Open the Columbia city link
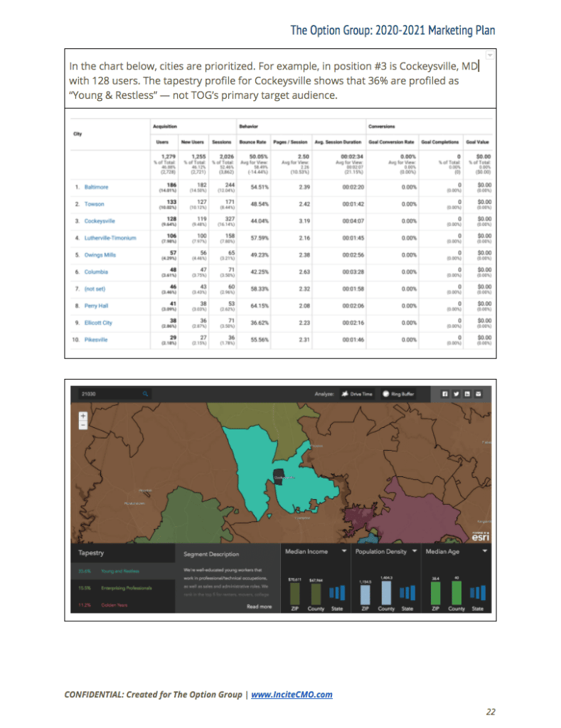The image size is (561, 728). [x=96, y=272]
